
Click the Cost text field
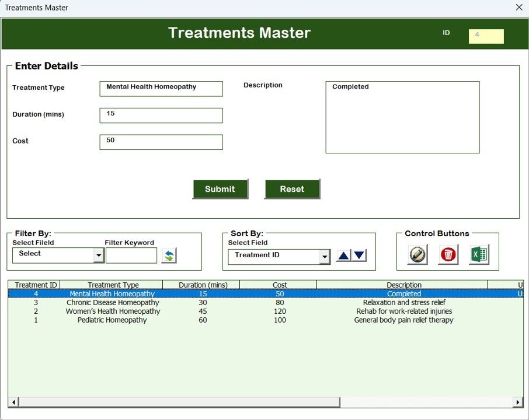161,142
